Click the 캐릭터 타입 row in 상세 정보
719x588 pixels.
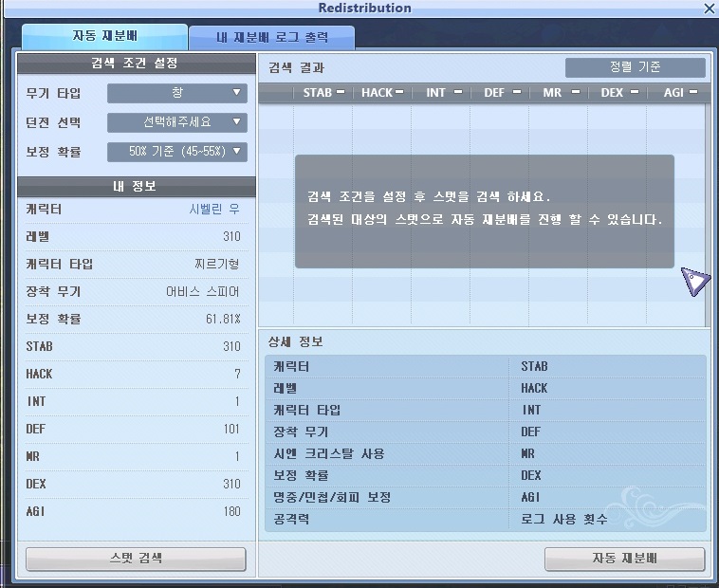pyautogui.click(x=387, y=411)
